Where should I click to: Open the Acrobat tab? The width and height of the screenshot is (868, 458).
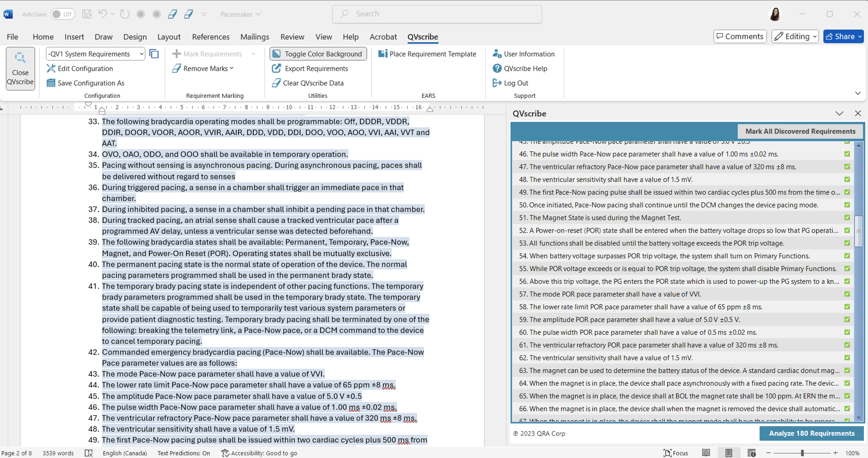coord(383,37)
